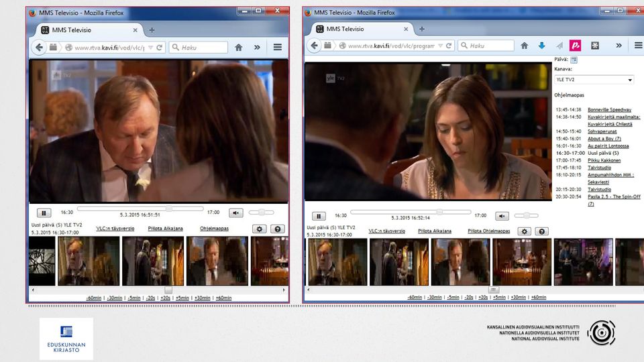This screenshot has height=362, width=644.
Task: Open settings gear in right player
Action: (524, 231)
